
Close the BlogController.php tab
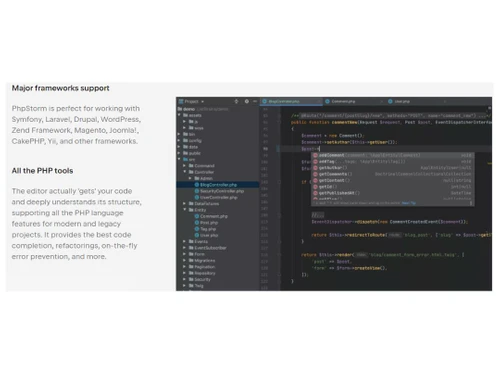point(319,101)
